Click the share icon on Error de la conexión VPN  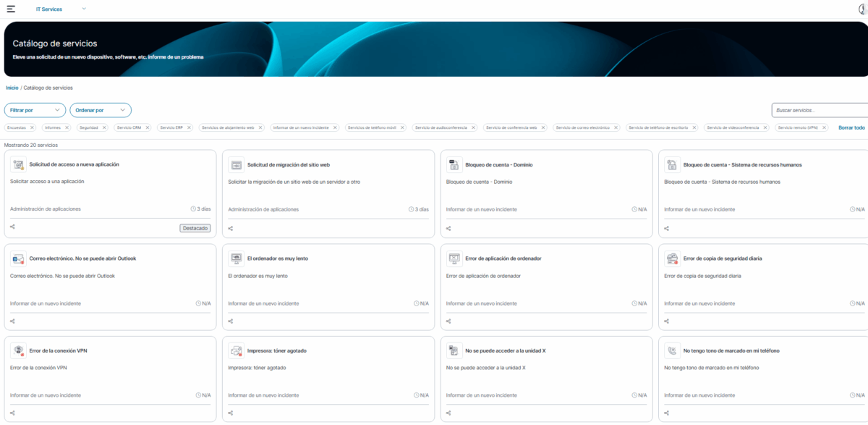point(12,414)
